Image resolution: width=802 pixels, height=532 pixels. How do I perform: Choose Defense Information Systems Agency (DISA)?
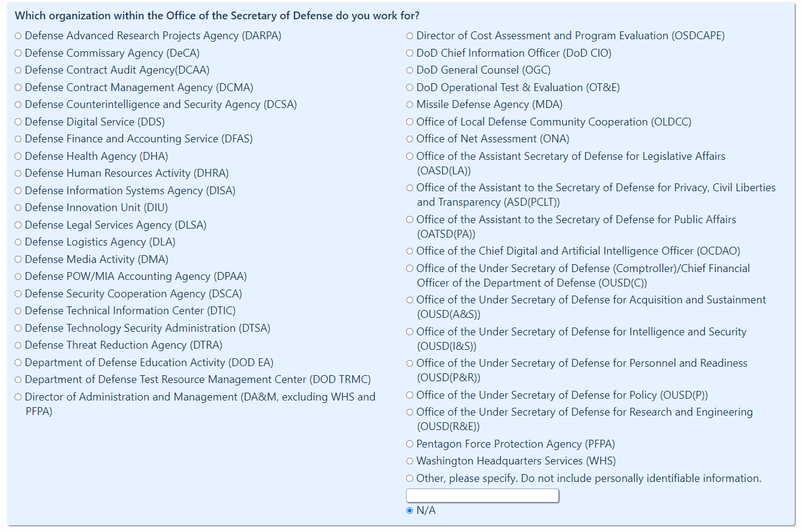[x=18, y=191]
